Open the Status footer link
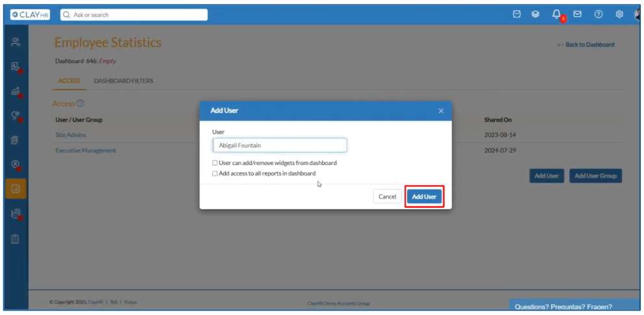The width and height of the screenshot is (644, 315). 130,302
